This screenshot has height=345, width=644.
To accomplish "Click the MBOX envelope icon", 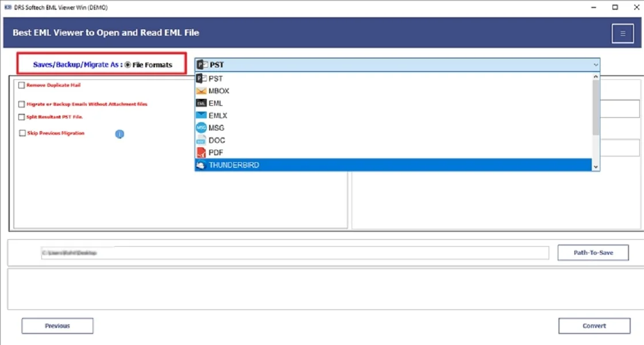I will [x=201, y=91].
